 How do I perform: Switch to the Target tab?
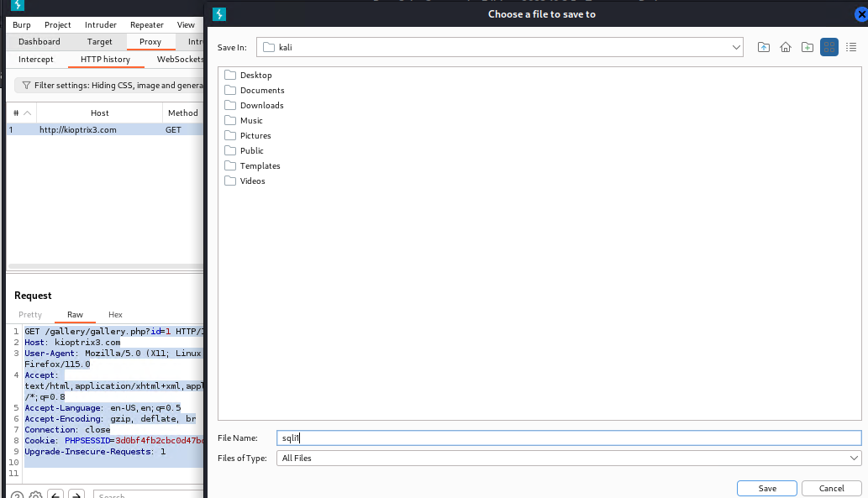click(100, 41)
